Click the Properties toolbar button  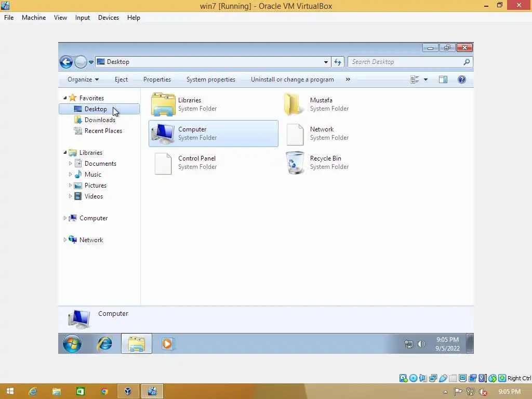pos(157,79)
